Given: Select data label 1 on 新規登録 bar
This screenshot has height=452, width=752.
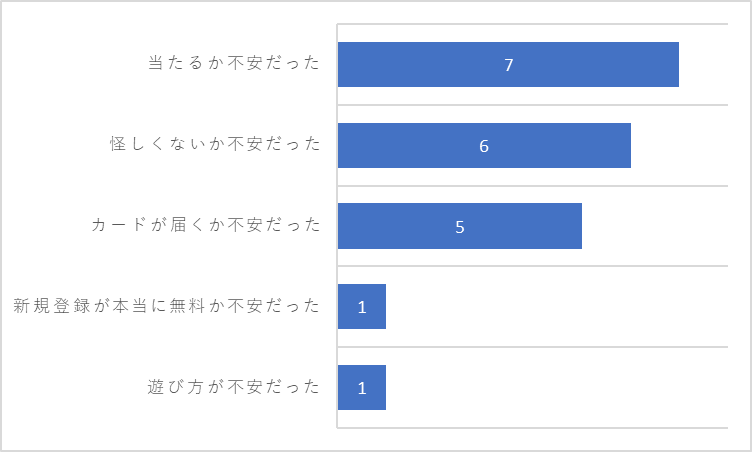Looking at the screenshot, I should click(x=362, y=307).
